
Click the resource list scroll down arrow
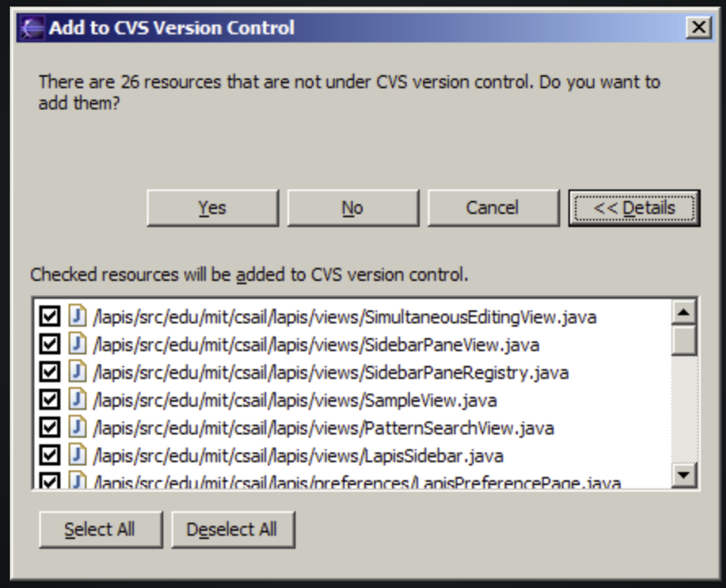pyautogui.click(x=684, y=474)
